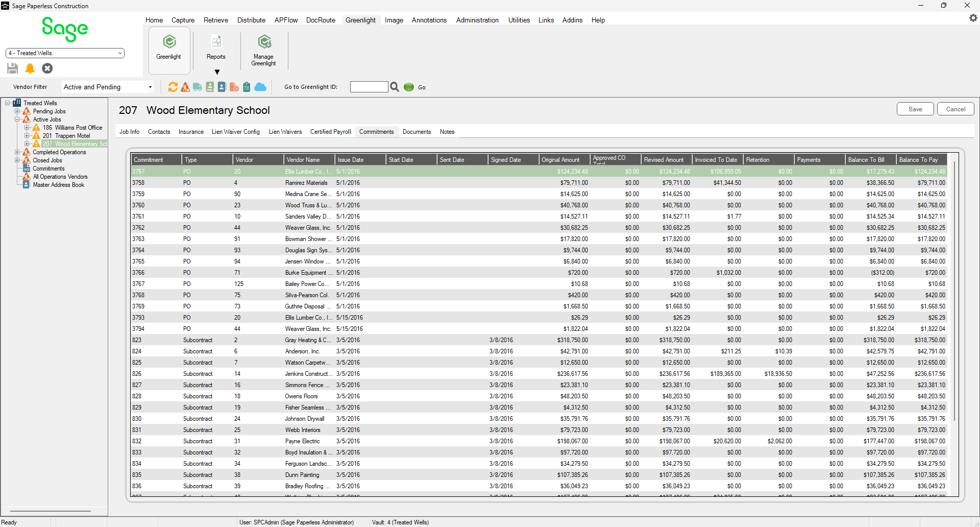
Task: Open the Help menu
Action: pos(598,20)
